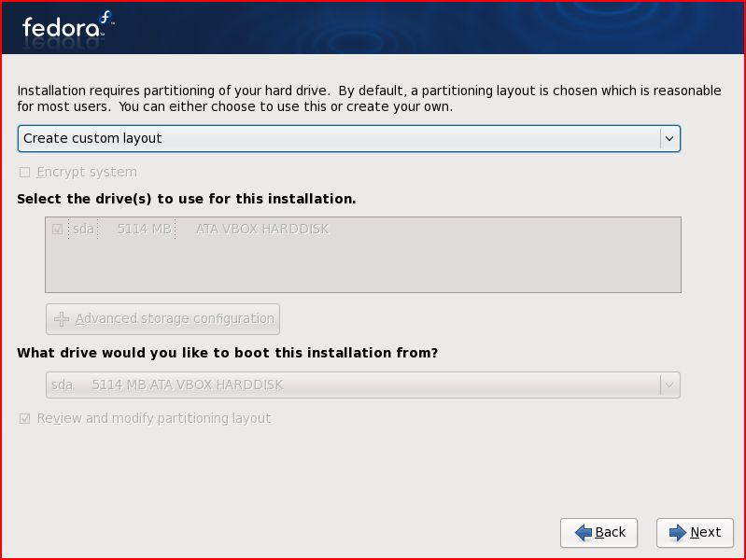Click the 'Select the drive(s)' heading
The width and height of the screenshot is (746, 560).
pos(187,199)
